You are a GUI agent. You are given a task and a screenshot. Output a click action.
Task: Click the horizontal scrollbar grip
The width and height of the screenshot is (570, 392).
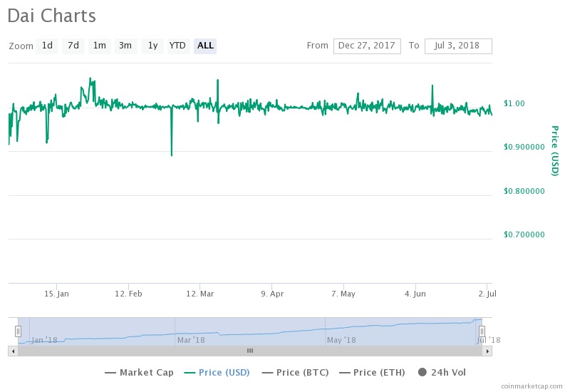250,351
